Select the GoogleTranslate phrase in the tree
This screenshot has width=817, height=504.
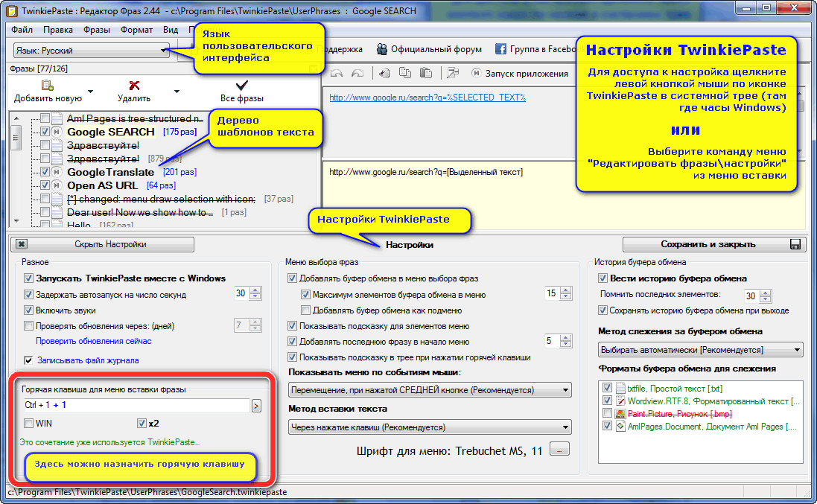pos(111,172)
